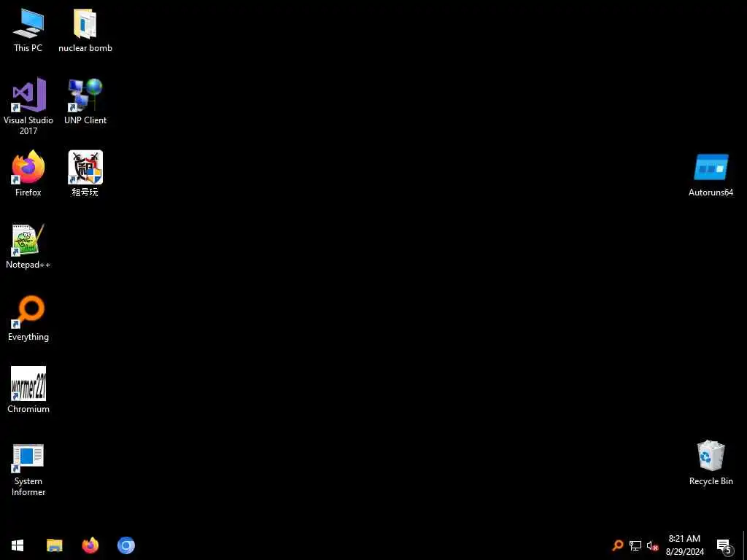Screen dimensions: 747x560
Task: Select the nuclear bomb folder
Action: (85, 30)
